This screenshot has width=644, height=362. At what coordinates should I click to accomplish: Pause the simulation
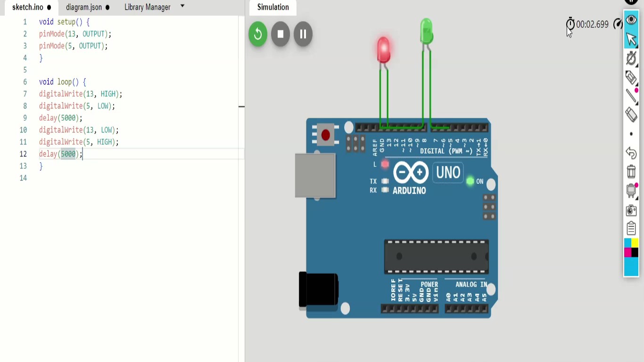coord(303,34)
